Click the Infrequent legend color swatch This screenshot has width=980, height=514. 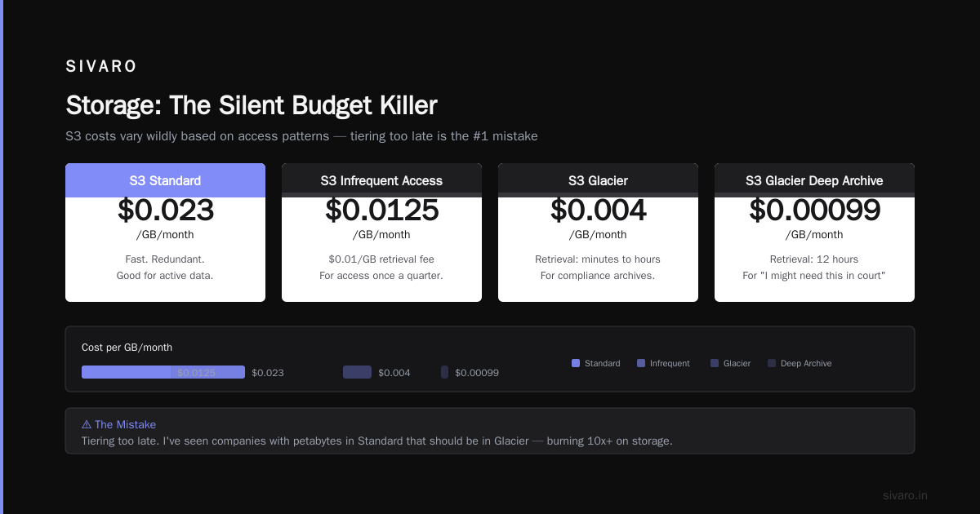pyautogui.click(x=641, y=363)
